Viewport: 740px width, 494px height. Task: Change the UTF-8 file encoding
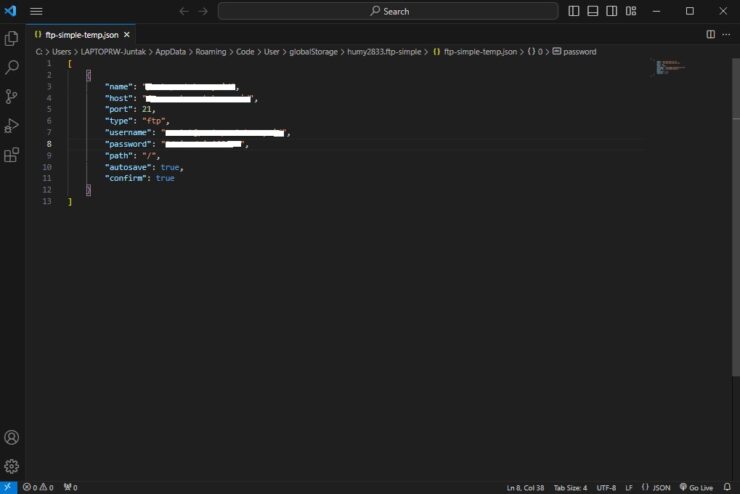[x=606, y=487]
